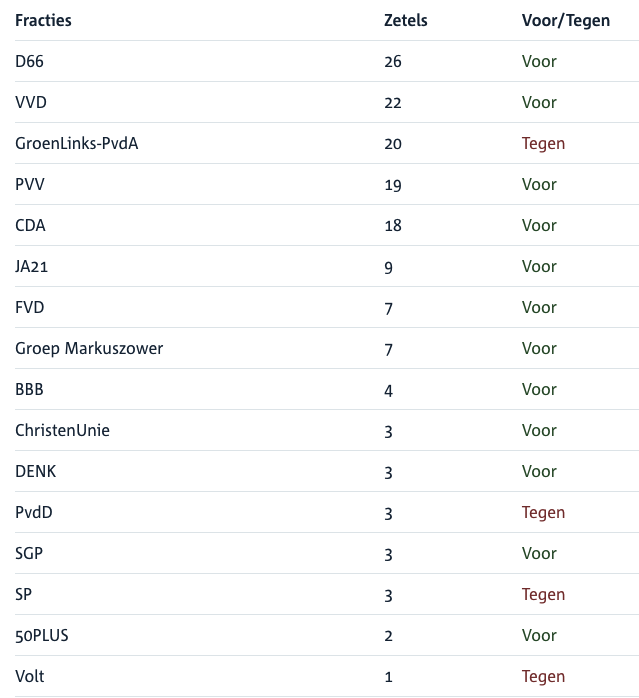This screenshot has height=698, width=639.
Task: Click the Volt party name
Action: [x=30, y=676]
